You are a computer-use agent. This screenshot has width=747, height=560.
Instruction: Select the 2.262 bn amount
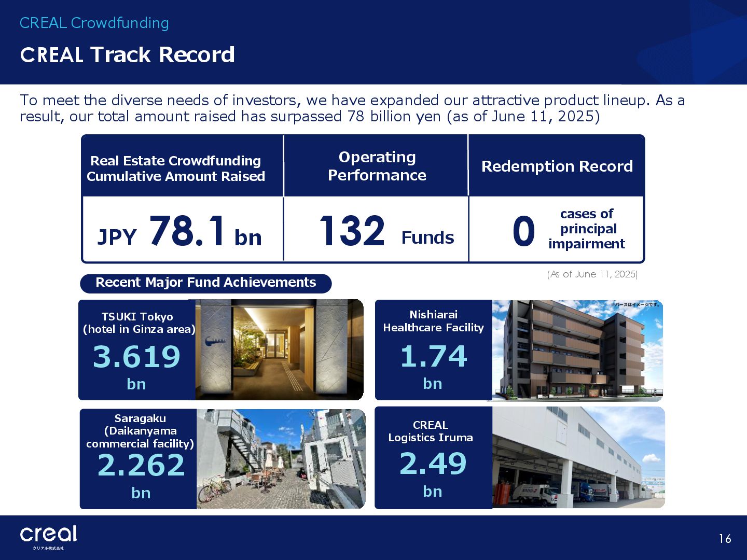(x=141, y=475)
